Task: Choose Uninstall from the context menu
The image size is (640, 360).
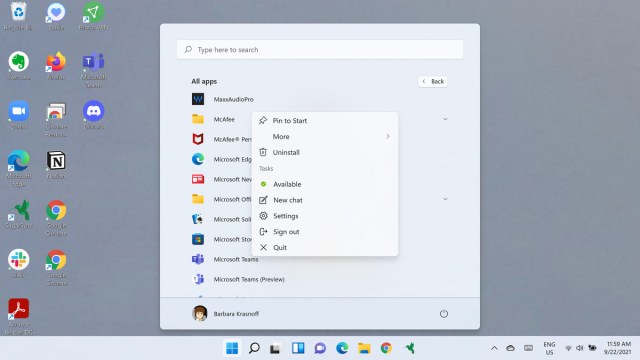Action: pyautogui.click(x=325, y=152)
